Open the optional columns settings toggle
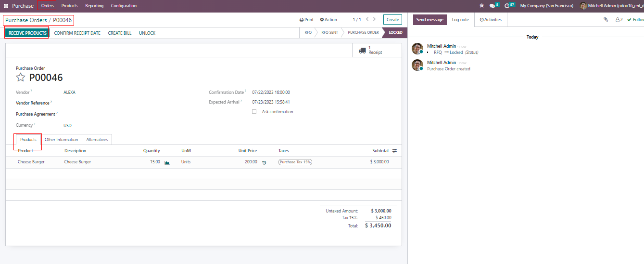 [x=394, y=151]
